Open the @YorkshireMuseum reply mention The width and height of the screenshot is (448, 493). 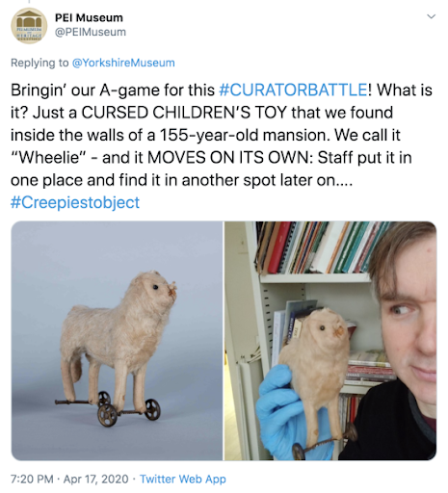pos(123,63)
